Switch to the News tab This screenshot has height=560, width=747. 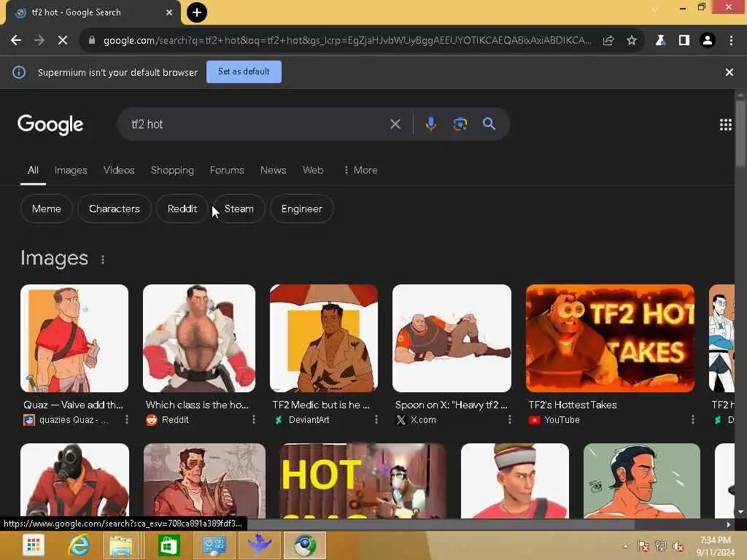(274, 170)
